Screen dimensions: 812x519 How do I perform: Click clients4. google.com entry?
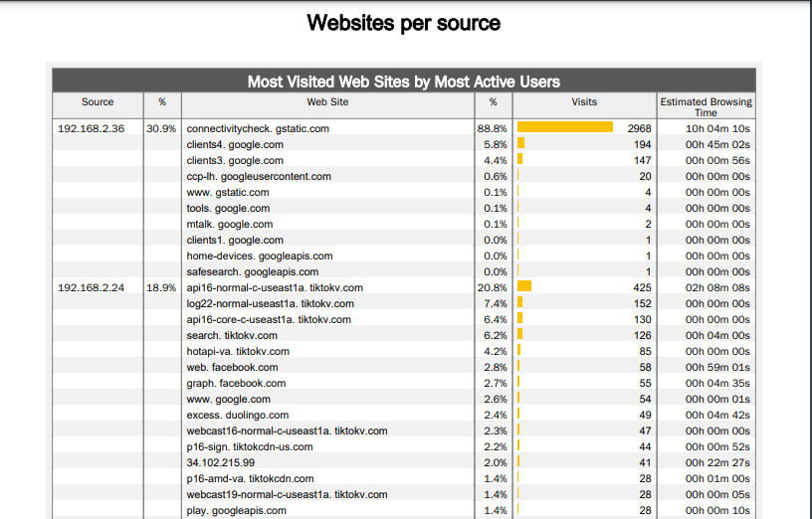pyautogui.click(x=235, y=144)
